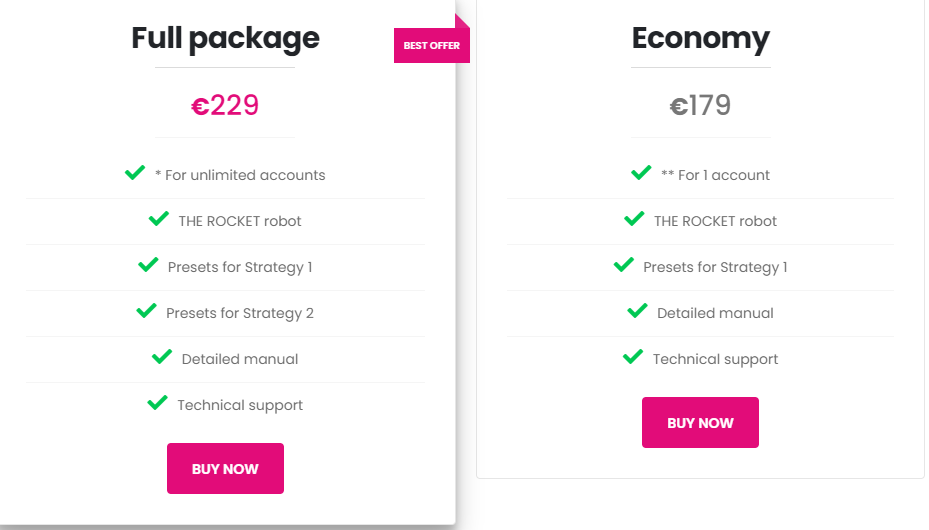Click checkmark beside Economy 1 account feature

(641, 173)
